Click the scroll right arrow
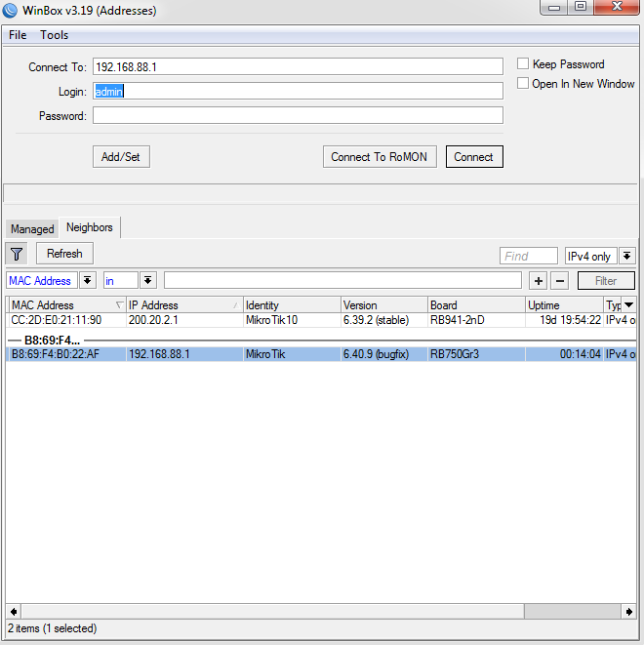This screenshot has height=645, width=644. pos(628,612)
